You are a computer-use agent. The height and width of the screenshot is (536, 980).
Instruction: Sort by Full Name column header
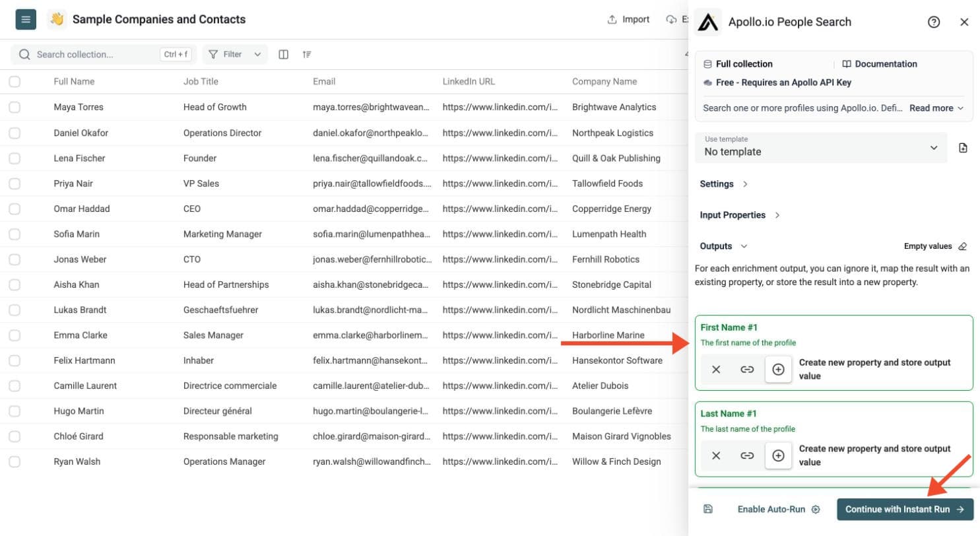74,82
